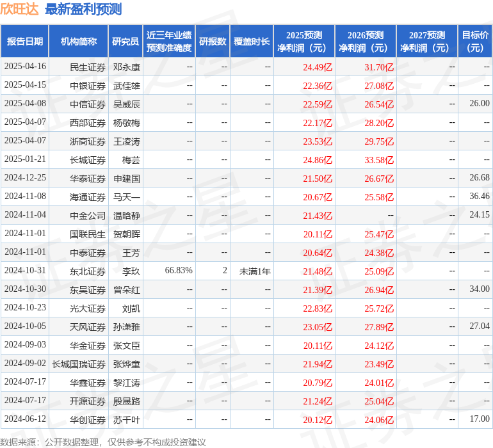Click the 33.58亿 profit value
This screenshot has height=448, width=493.
point(379,160)
